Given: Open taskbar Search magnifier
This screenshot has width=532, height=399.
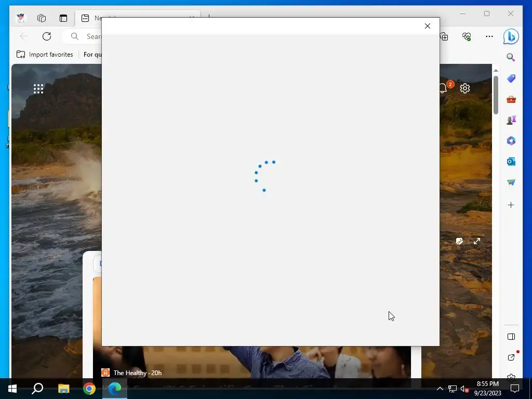Looking at the screenshot, I should click(37, 389).
